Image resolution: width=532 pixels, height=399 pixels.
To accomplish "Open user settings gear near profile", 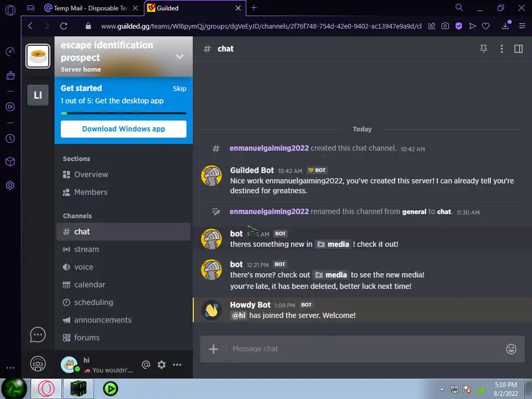I will click(x=162, y=365).
